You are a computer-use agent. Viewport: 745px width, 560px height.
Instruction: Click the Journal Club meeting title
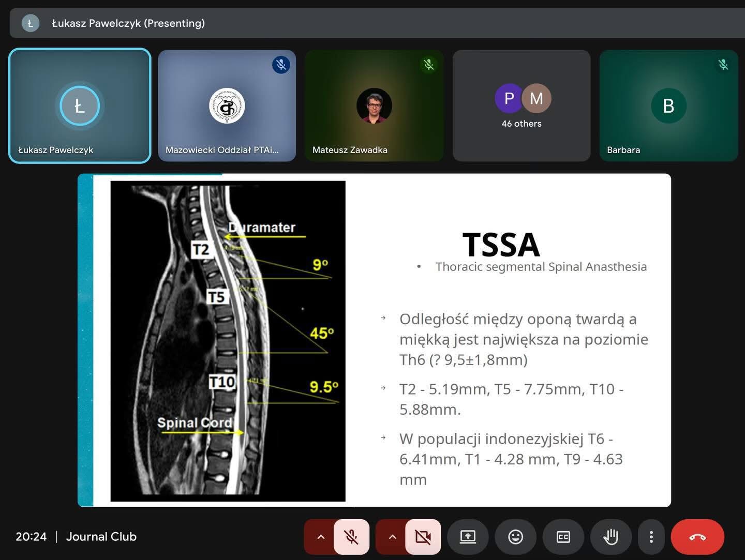(101, 537)
